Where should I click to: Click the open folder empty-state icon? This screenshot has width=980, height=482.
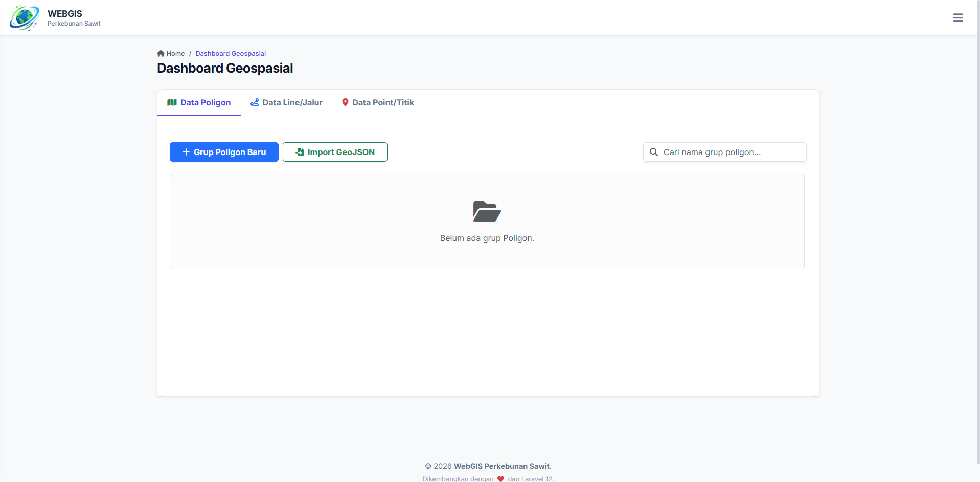pyautogui.click(x=487, y=211)
